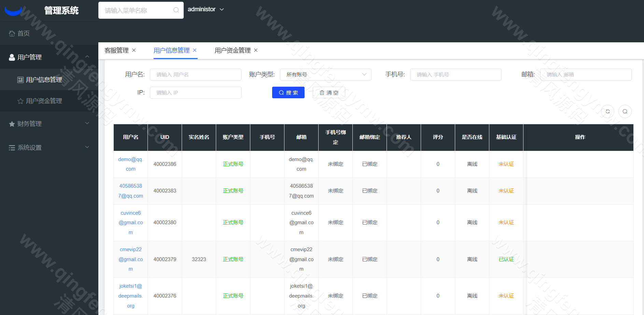Viewport: 644px width, 315px height.
Task: Click the 清空 button
Action: 329,92
